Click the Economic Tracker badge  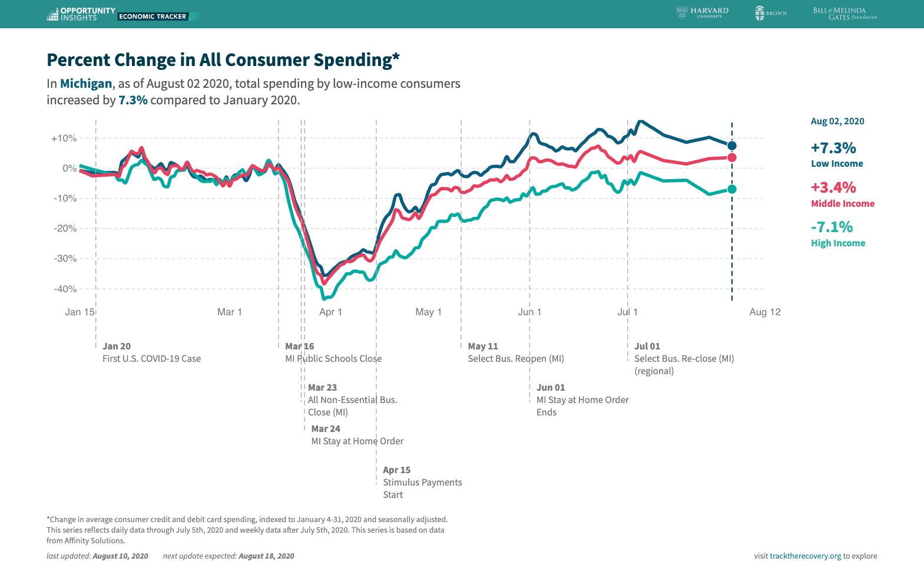tap(153, 16)
